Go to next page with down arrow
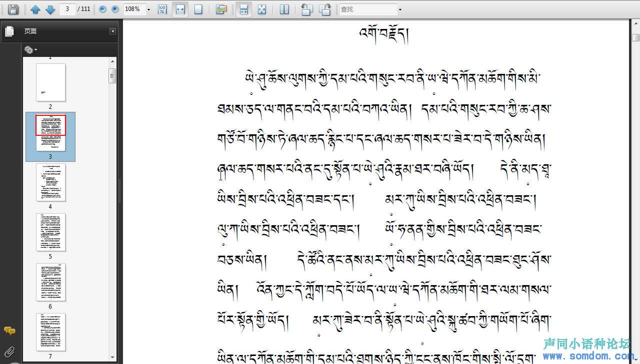This screenshot has width=640, height=364. pos(50,9)
